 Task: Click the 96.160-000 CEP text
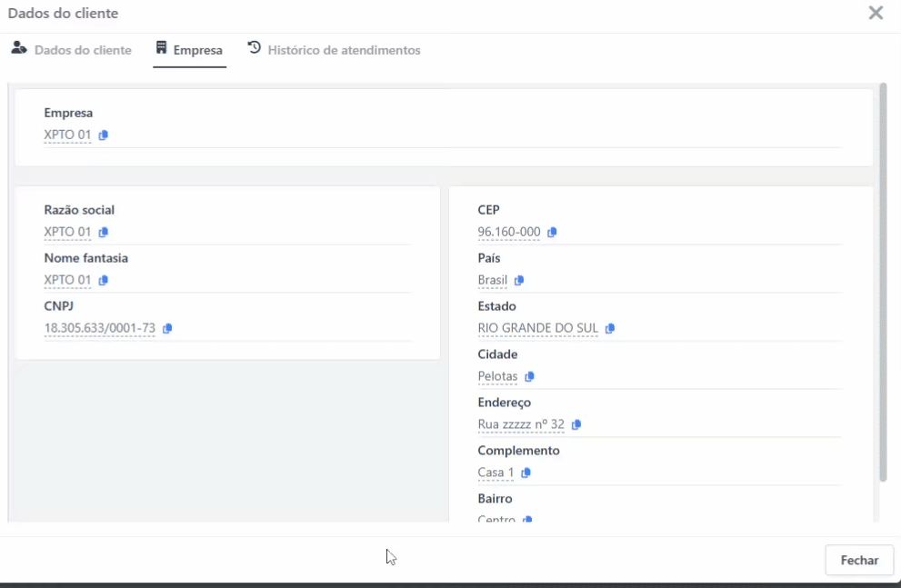point(509,232)
